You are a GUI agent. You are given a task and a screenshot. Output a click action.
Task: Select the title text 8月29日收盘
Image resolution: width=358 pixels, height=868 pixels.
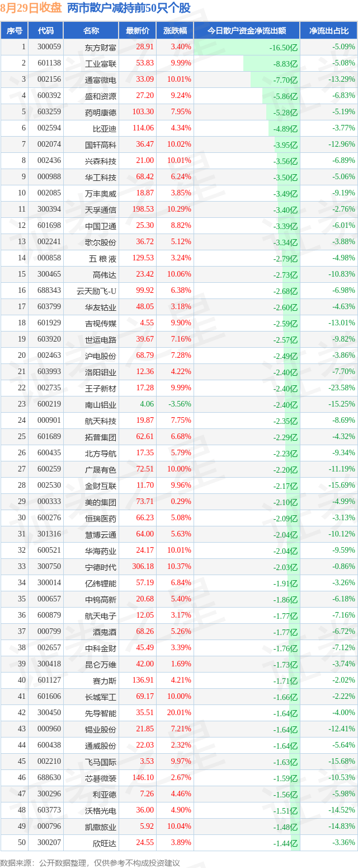(x=31, y=8)
